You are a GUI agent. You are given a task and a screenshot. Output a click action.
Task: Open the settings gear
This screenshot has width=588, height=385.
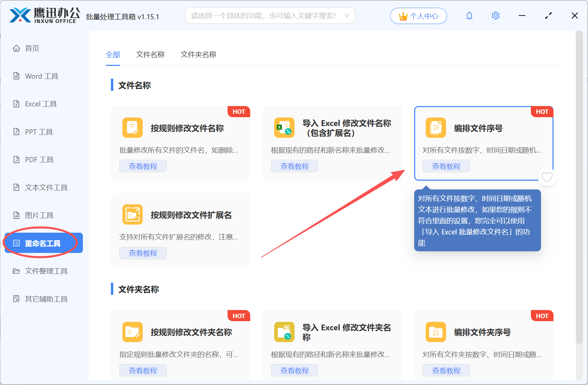tap(495, 15)
